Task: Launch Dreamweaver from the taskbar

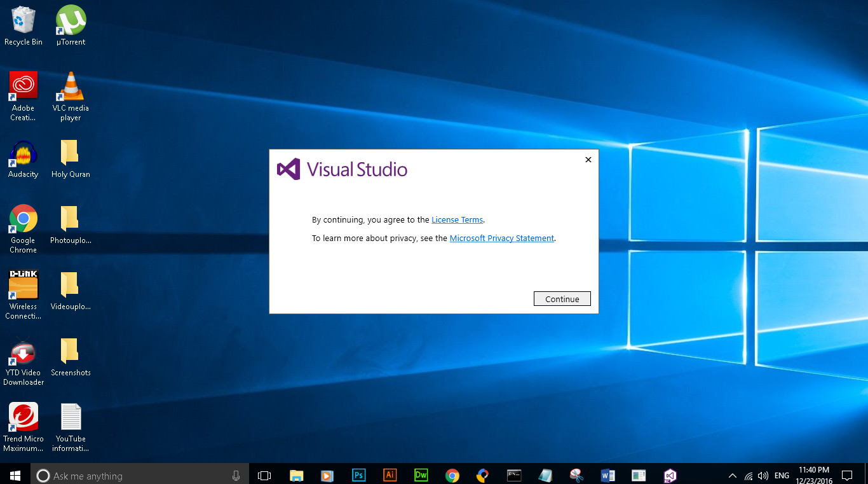Action: click(x=421, y=475)
